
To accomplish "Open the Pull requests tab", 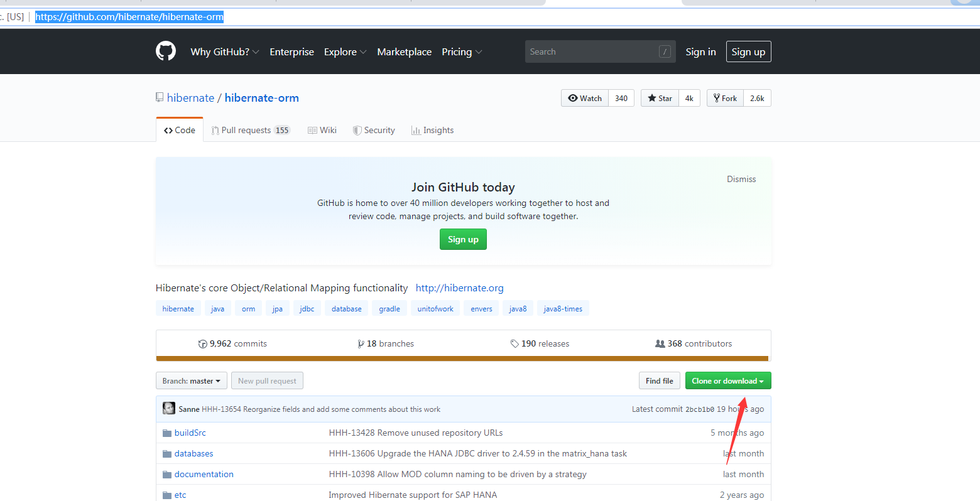I will 251,130.
